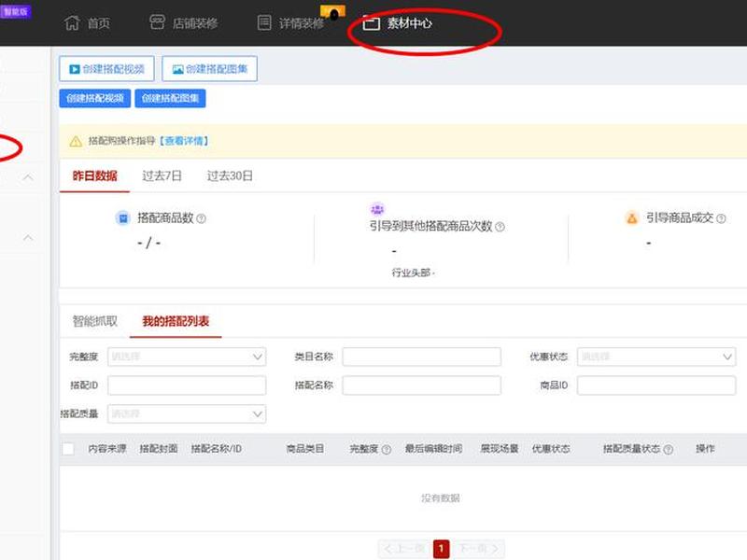Open the 完整度 dropdown
The height and width of the screenshot is (560, 747).
[x=187, y=357]
